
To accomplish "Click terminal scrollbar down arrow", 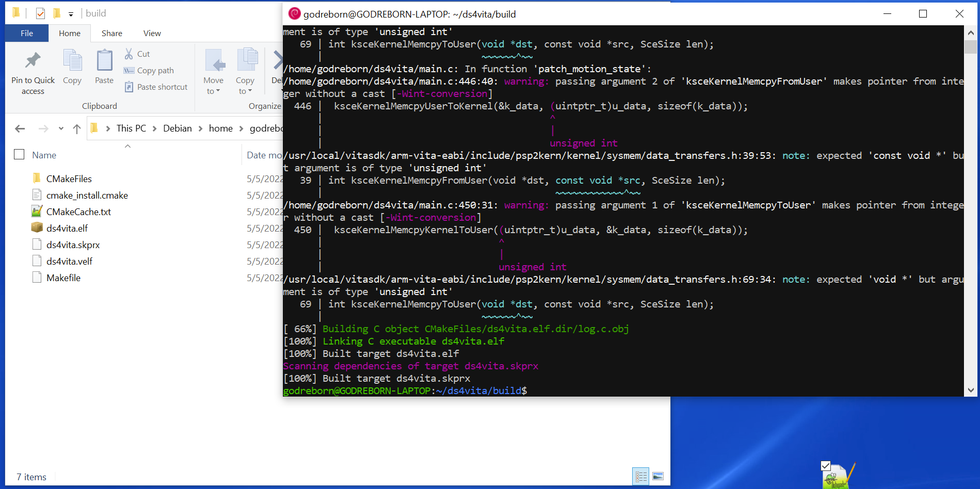I will pyautogui.click(x=971, y=390).
